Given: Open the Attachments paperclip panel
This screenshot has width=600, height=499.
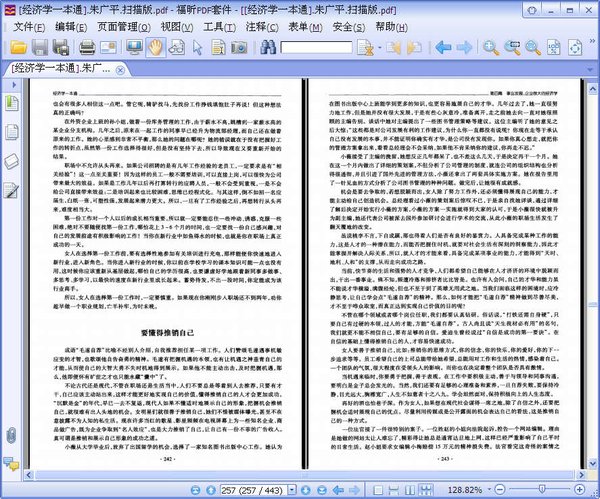Looking at the screenshot, I should click(x=11, y=435).
